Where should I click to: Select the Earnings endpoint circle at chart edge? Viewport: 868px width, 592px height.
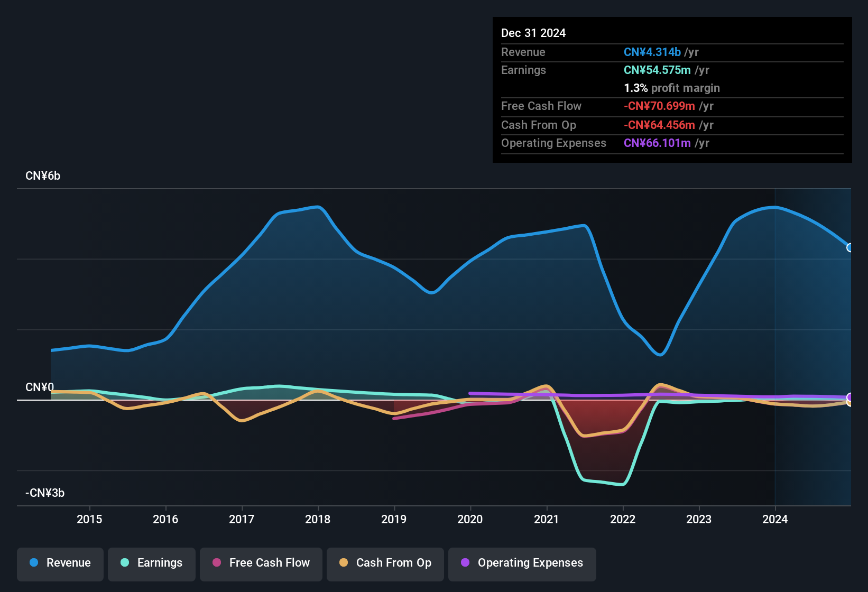(x=850, y=397)
